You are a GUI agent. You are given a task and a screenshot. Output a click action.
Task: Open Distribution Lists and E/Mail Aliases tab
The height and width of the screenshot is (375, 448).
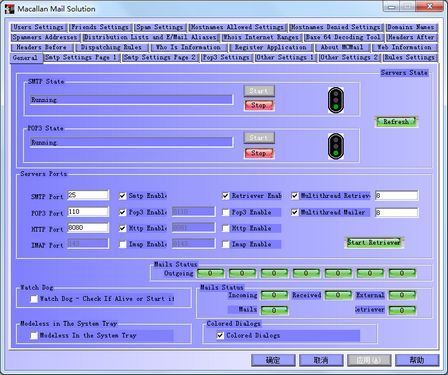(x=150, y=37)
